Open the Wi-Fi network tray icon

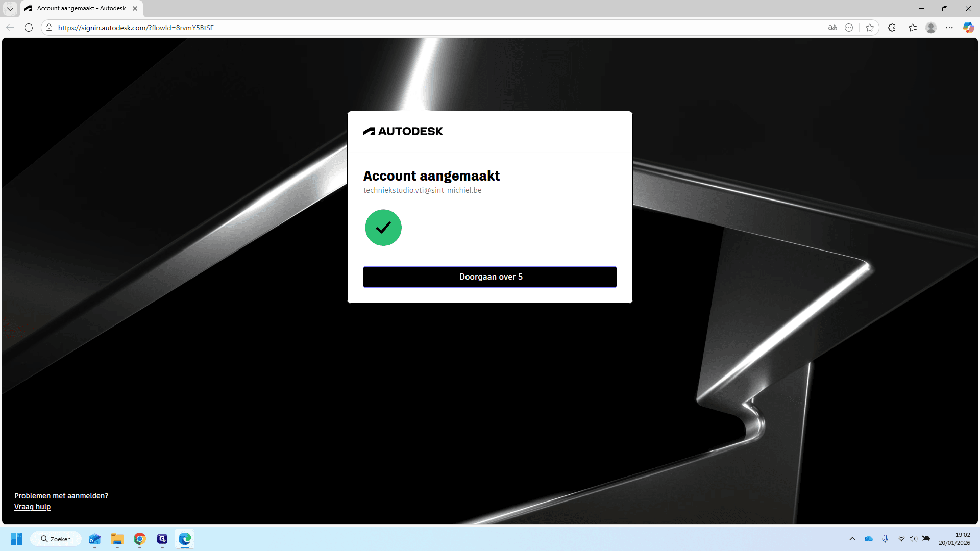pyautogui.click(x=901, y=539)
